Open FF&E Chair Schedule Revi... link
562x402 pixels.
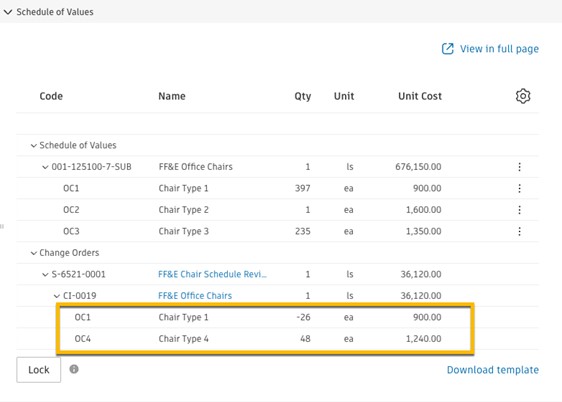pos(212,274)
